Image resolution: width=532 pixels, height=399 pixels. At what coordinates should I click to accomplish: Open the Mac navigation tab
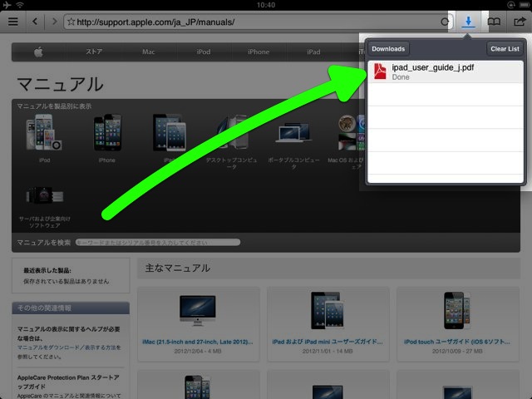coord(149,52)
